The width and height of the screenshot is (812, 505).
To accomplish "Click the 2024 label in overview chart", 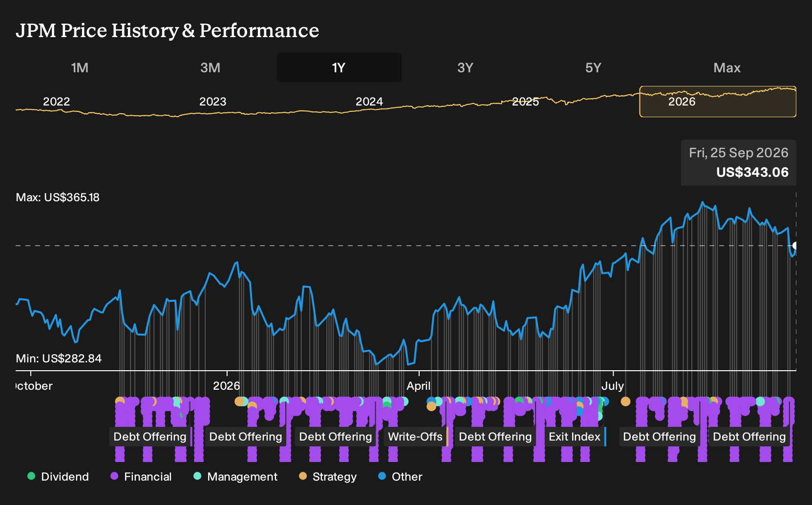I will click(369, 102).
